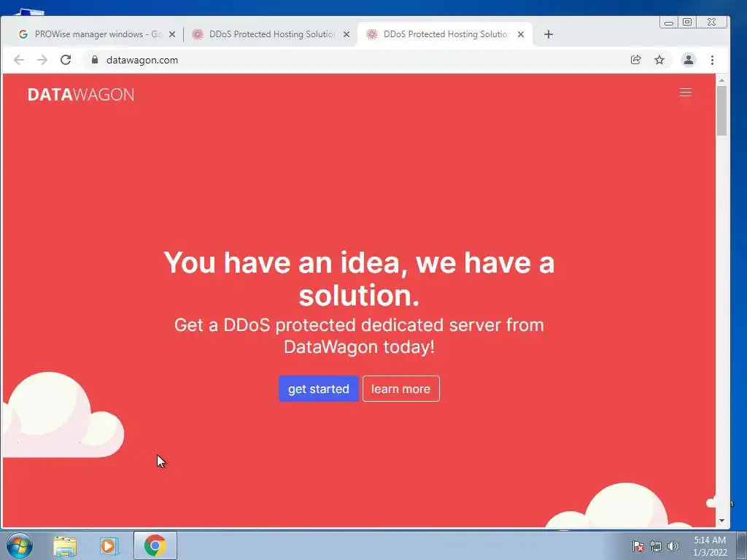Select the Chrome taskbar button
Image resolution: width=747 pixels, height=560 pixels.
[x=155, y=545]
